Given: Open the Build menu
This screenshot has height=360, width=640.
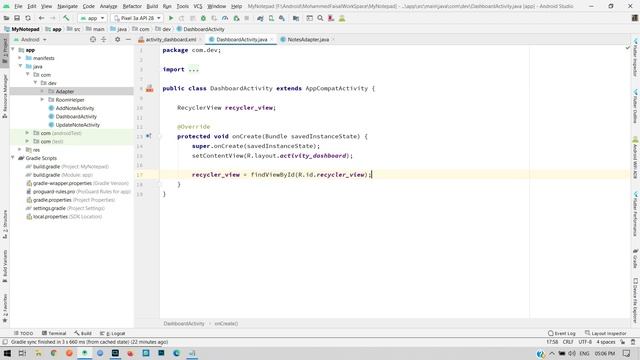Looking at the screenshot, I should click(152, 6).
